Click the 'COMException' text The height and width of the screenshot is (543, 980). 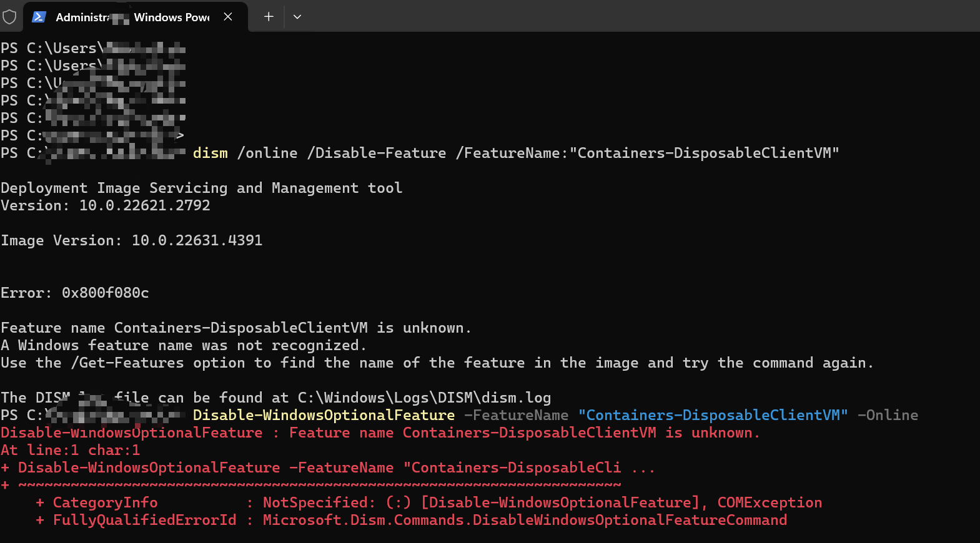770,502
